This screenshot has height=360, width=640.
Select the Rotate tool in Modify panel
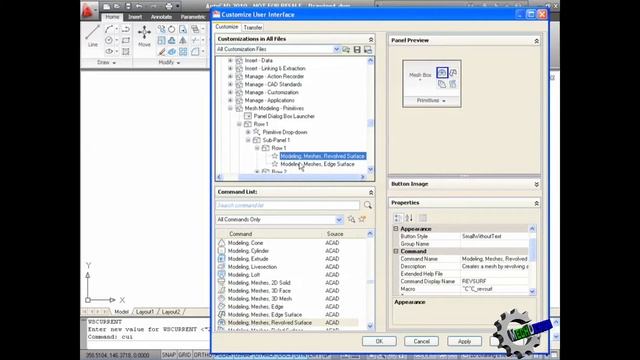coord(172,29)
